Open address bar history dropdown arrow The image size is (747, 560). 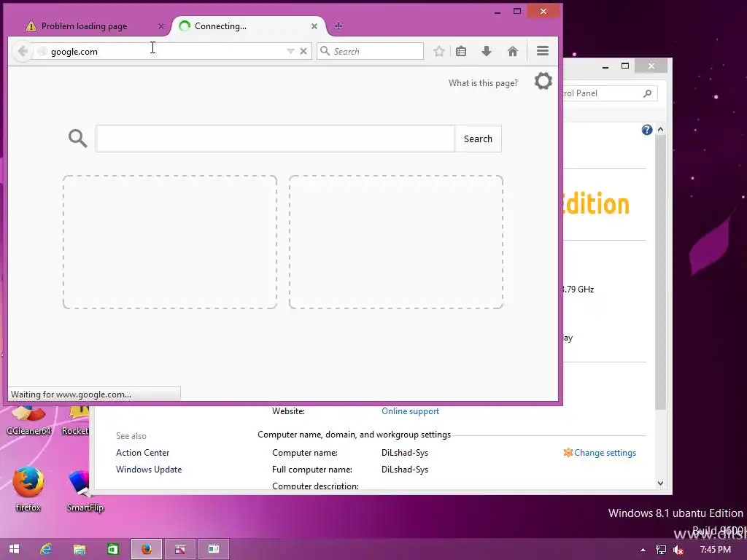[290, 51]
